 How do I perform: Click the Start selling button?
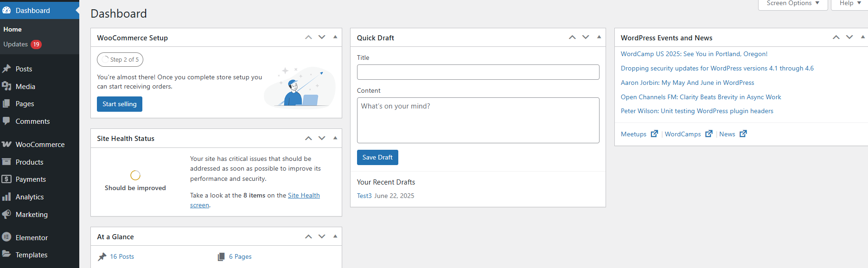pos(120,104)
